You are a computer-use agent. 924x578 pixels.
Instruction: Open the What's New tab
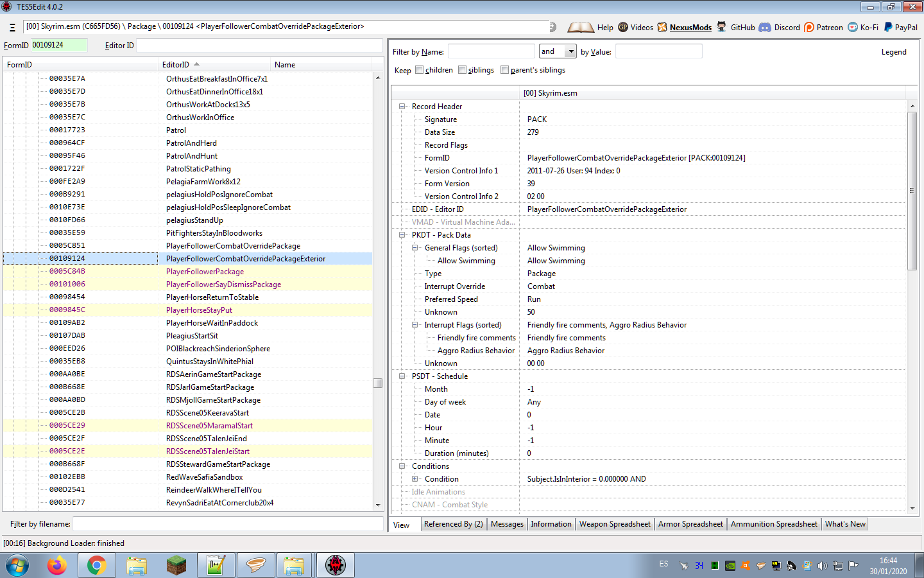tap(845, 524)
